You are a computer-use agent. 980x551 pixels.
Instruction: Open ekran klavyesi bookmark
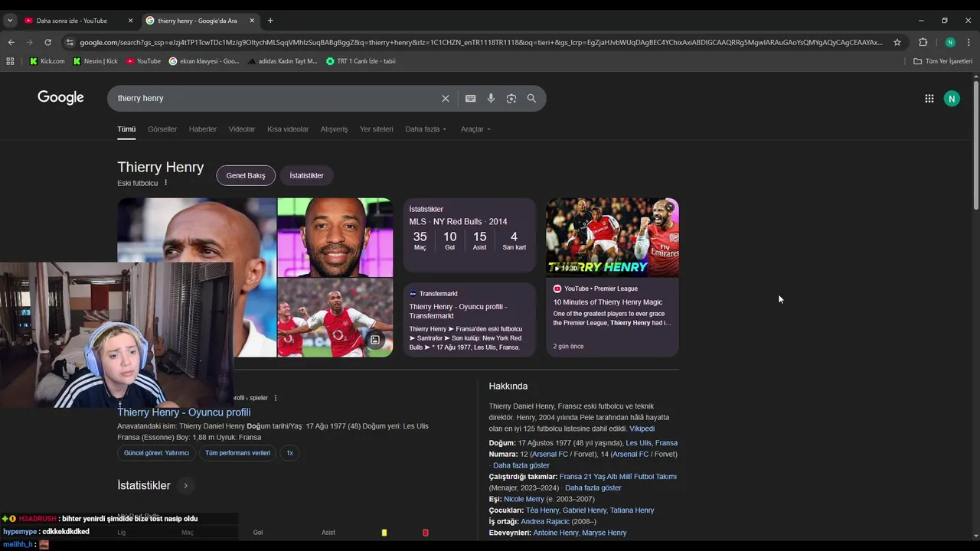click(204, 61)
